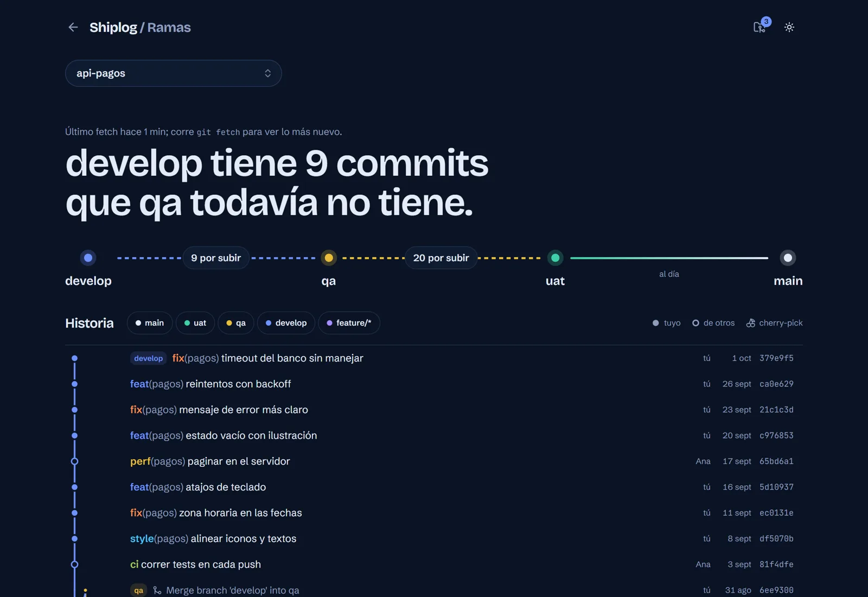This screenshot has width=868, height=597.
Task: Click the qa node in the pipeline
Action: (x=329, y=258)
